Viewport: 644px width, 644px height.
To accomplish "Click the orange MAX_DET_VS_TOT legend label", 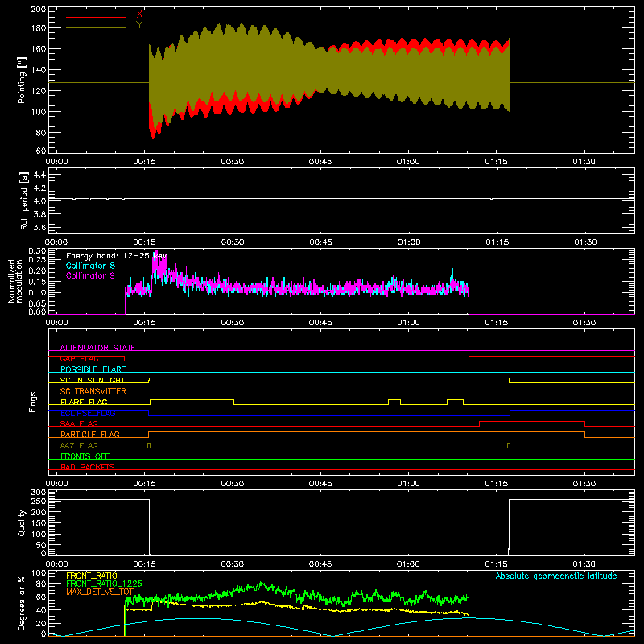I will (x=100, y=592).
